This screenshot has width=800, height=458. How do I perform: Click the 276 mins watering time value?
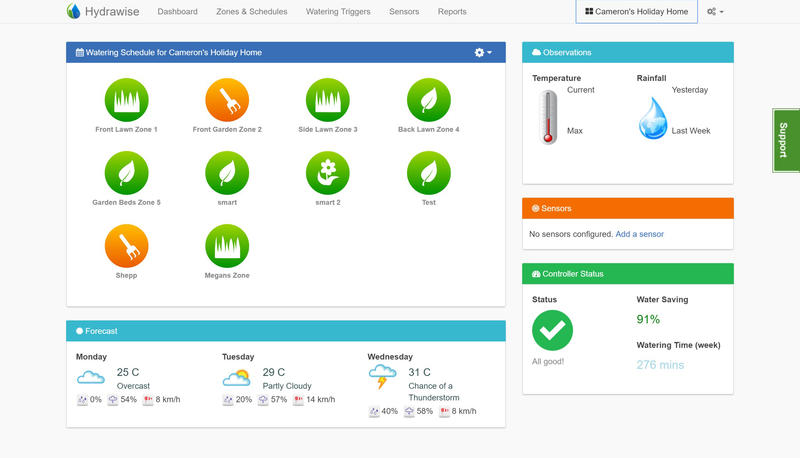660,365
